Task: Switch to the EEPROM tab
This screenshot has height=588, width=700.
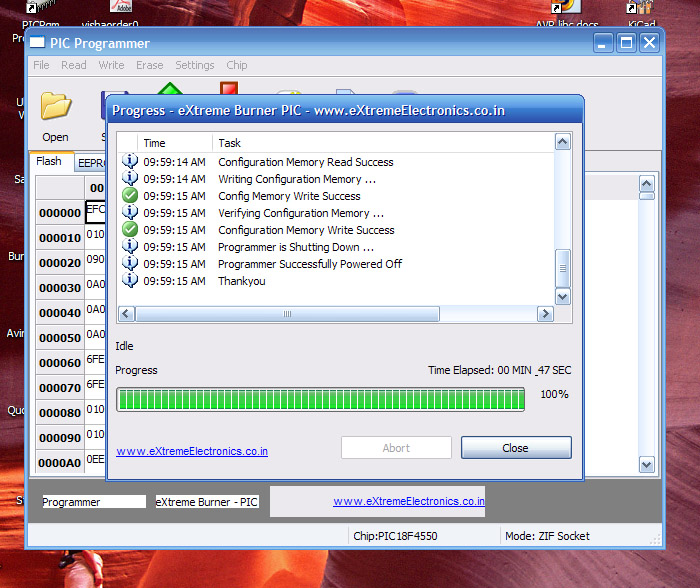Action: [91, 163]
